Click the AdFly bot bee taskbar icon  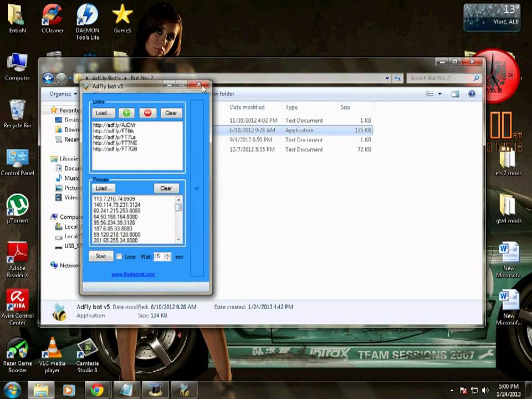pos(183,390)
